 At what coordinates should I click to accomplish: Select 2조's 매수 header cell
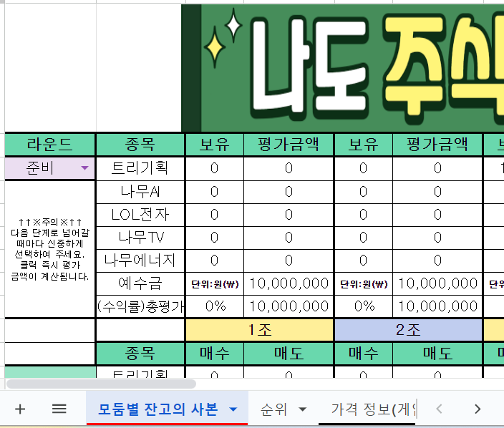(x=364, y=354)
